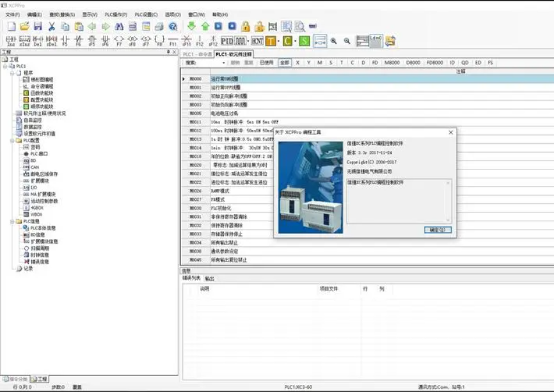
Task: Zoom in with magnifier plus icon
Action: coord(333,41)
